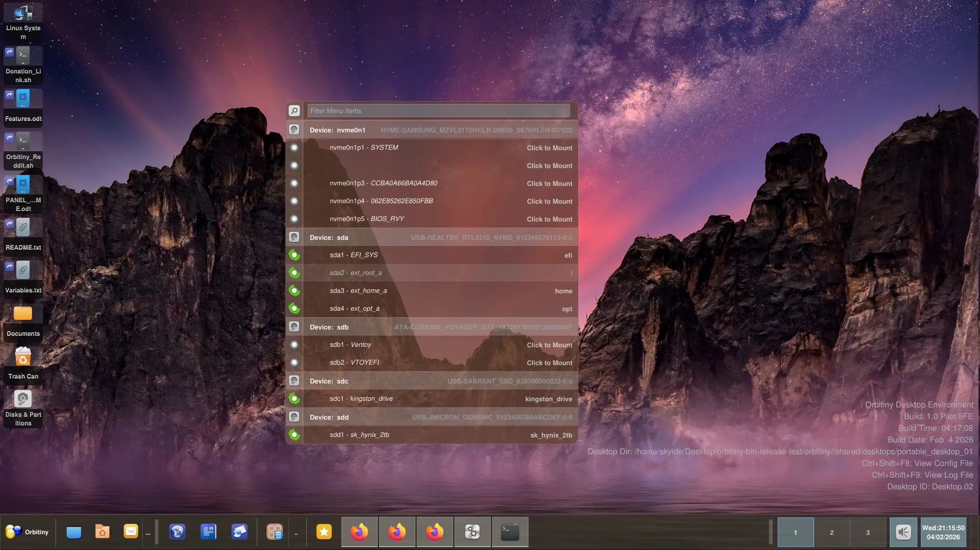Click to Mount nvme0n1p5 BIOS_RVY
This screenshot has height=550, width=980.
pyautogui.click(x=549, y=219)
